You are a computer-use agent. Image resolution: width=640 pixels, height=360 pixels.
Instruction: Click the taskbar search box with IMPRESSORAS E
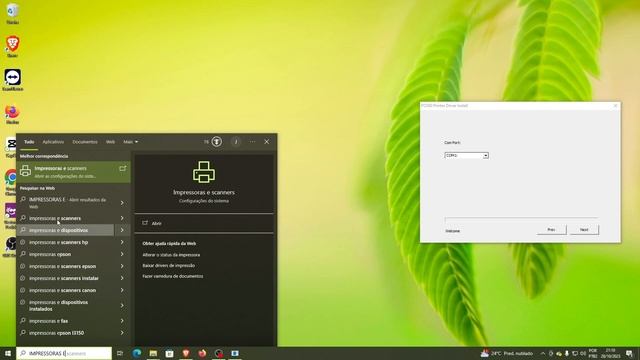64,353
